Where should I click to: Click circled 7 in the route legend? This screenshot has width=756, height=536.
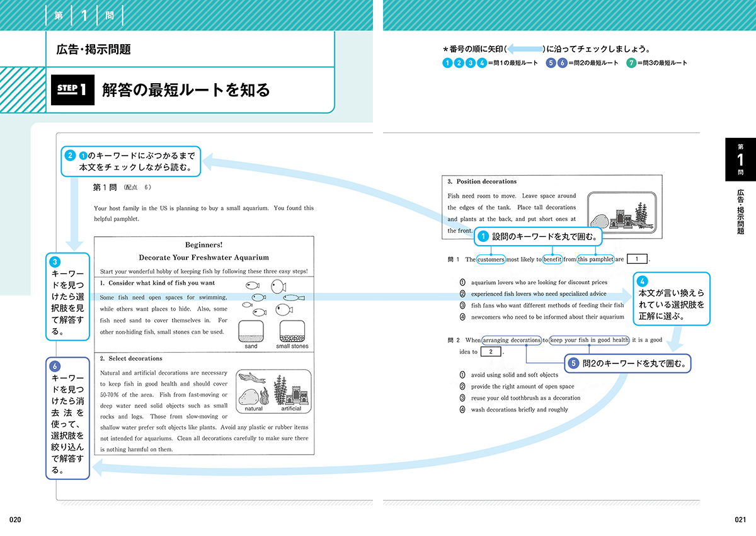pyautogui.click(x=631, y=63)
